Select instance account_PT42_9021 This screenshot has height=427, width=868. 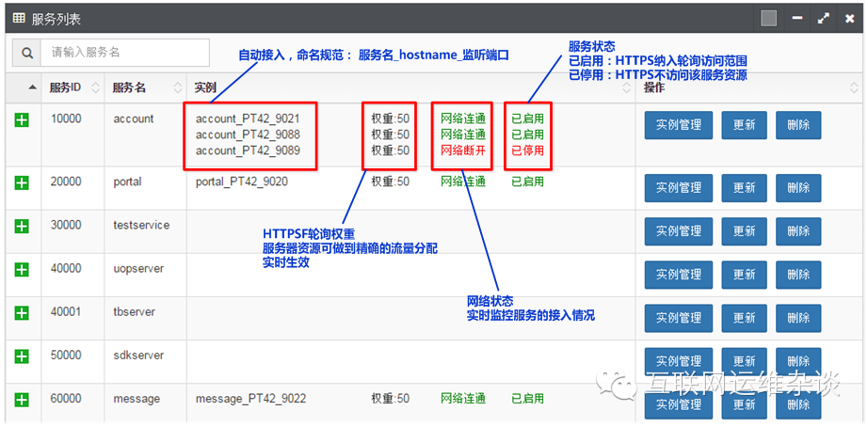[248, 119]
